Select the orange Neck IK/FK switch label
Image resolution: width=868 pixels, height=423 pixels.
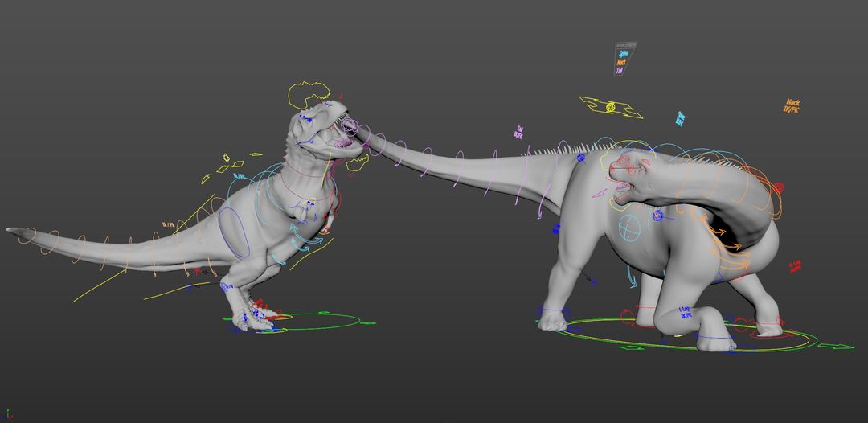click(792, 106)
